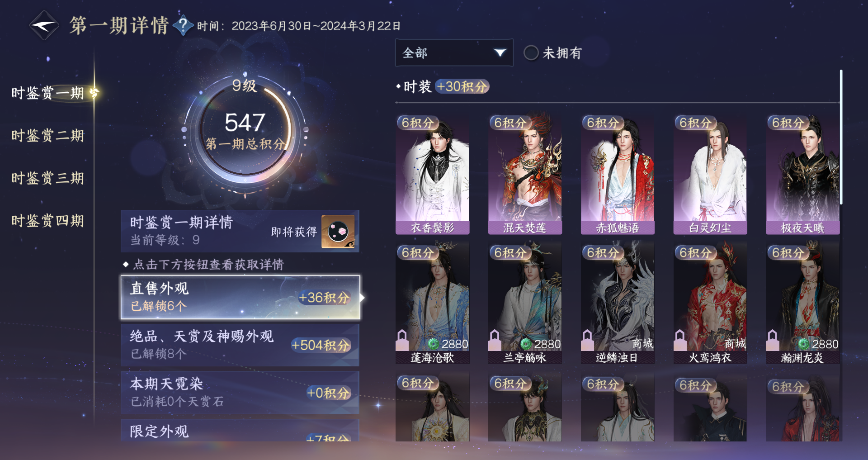Click lock icon on 逆鳞浊日 outfit
Viewport: 868px width, 460px height.
(x=587, y=340)
